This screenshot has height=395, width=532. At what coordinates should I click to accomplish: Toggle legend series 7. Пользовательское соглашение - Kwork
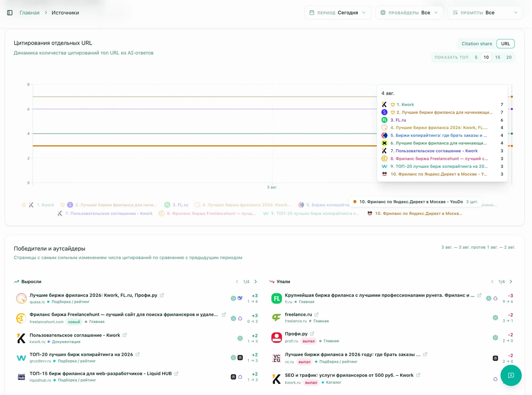pos(105,213)
